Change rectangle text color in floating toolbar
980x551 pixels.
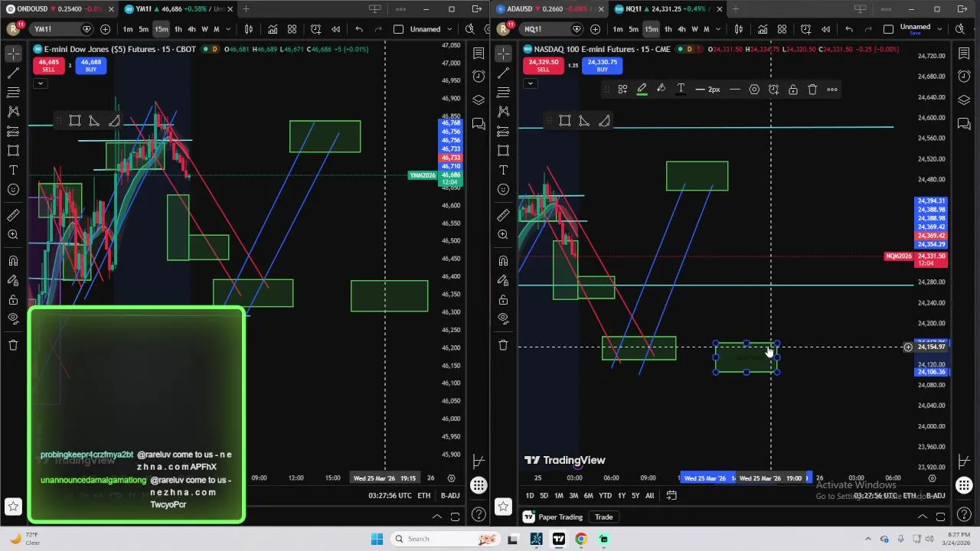click(681, 90)
